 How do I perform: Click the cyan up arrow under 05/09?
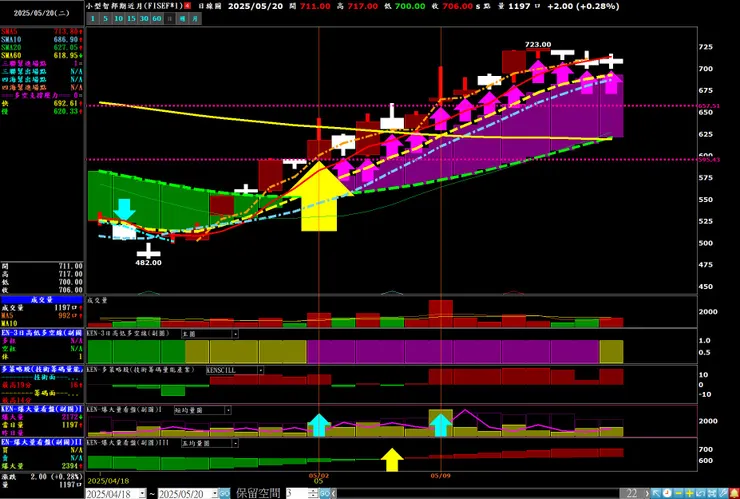441,425
